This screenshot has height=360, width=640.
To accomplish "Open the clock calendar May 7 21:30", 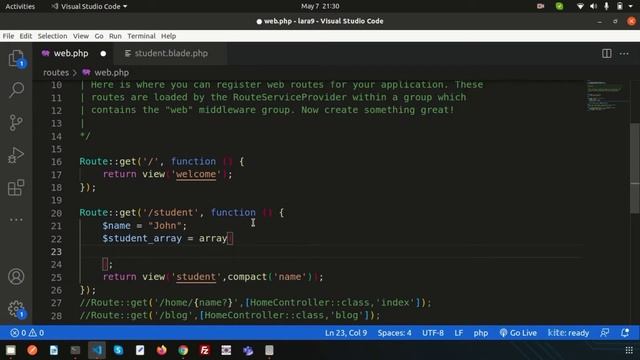I will (x=320, y=6).
